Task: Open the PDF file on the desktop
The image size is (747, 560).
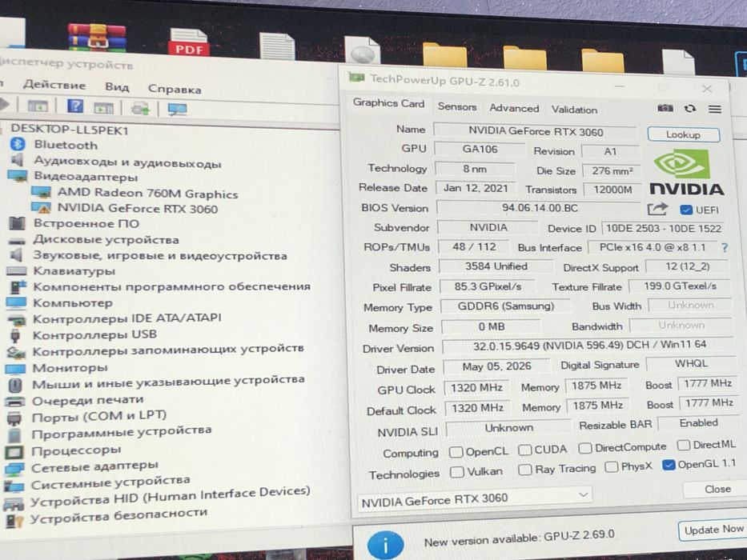Action: [x=189, y=42]
